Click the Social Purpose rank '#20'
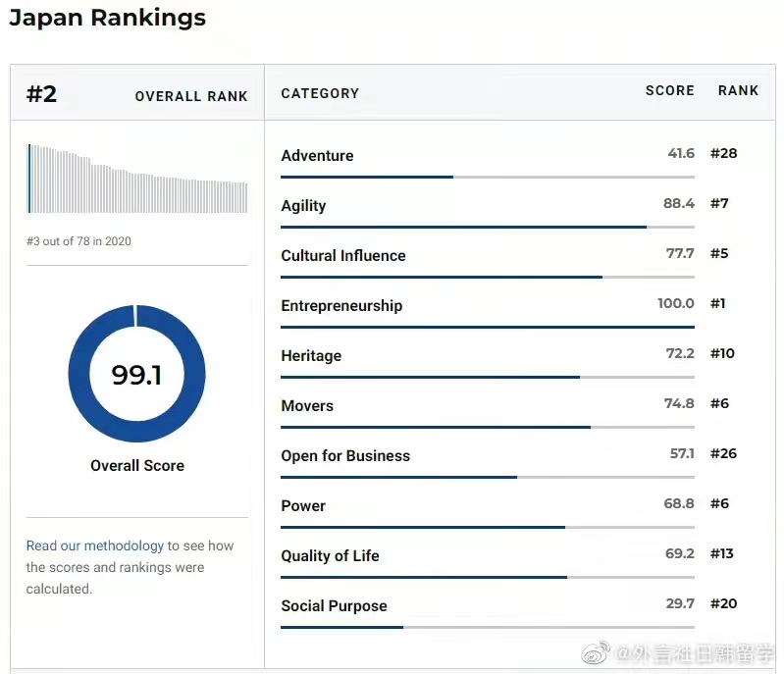The width and height of the screenshot is (784, 674). point(723,603)
